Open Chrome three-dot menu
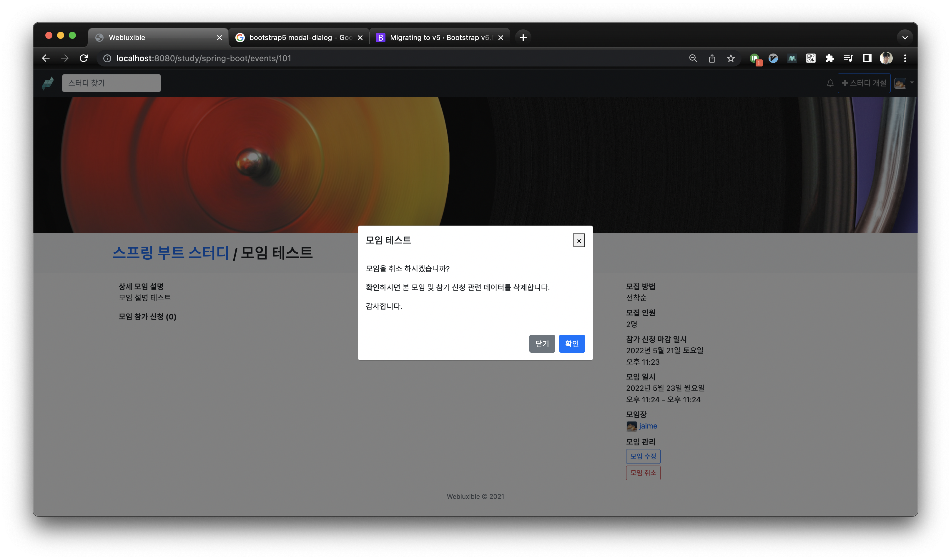Image resolution: width=951 pixels, height=560 pixels. pyautogui.click(x=905, y=58)
